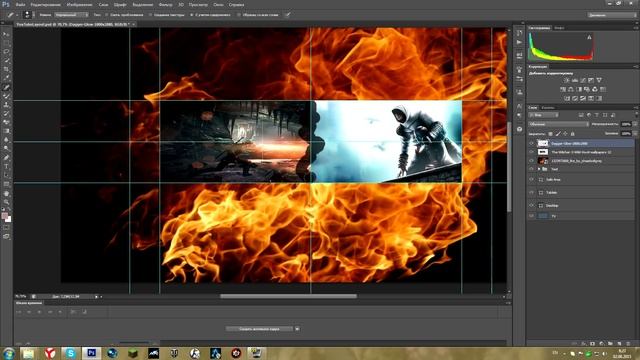Open the Файл menu
The width and height of the screenshot is (640, 360).
pyautogui.click(x=20, y=5)
